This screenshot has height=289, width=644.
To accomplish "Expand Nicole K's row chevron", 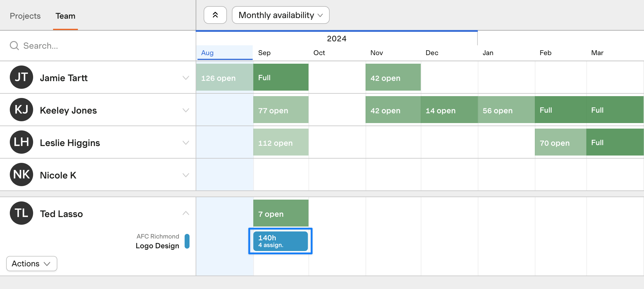I will pyautogui.click(x=186, y=175).
